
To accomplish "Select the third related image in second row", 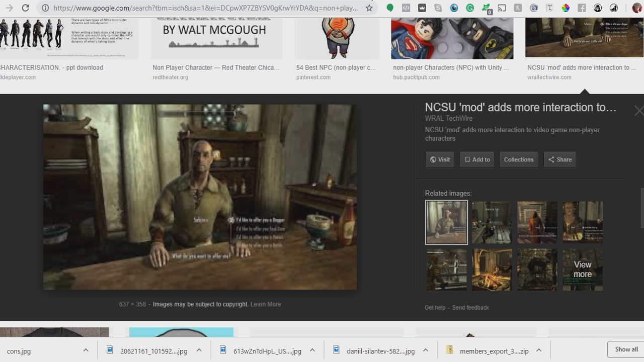I will [537, 269].
